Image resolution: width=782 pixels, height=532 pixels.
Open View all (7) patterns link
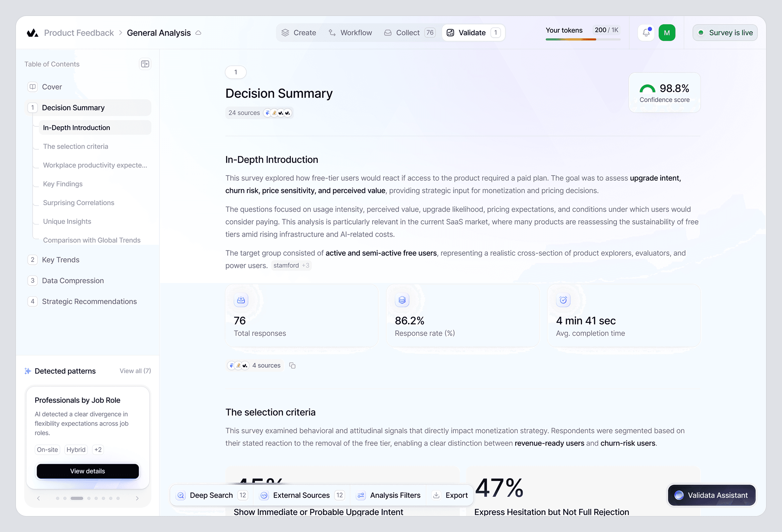pos(135,371)
